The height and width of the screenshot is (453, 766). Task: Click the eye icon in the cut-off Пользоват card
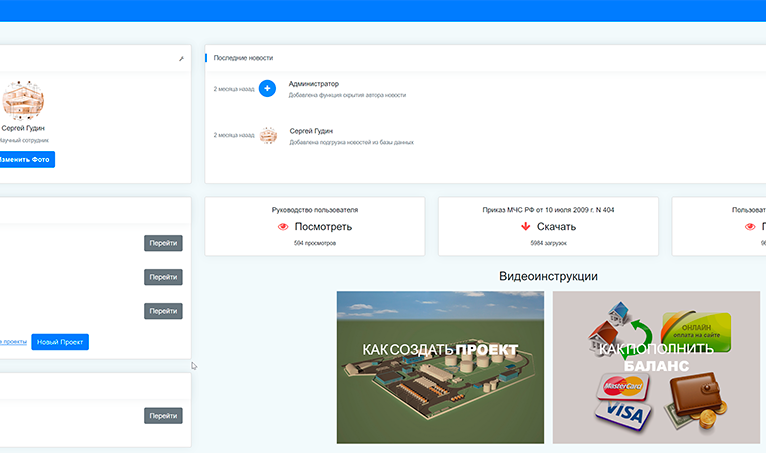pos(750,227)
